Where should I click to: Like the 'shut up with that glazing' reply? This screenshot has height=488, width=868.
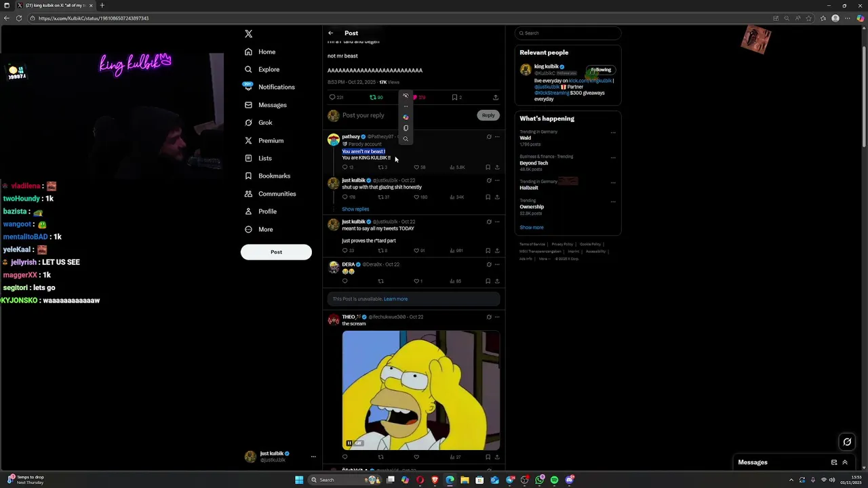click(416, 197)
